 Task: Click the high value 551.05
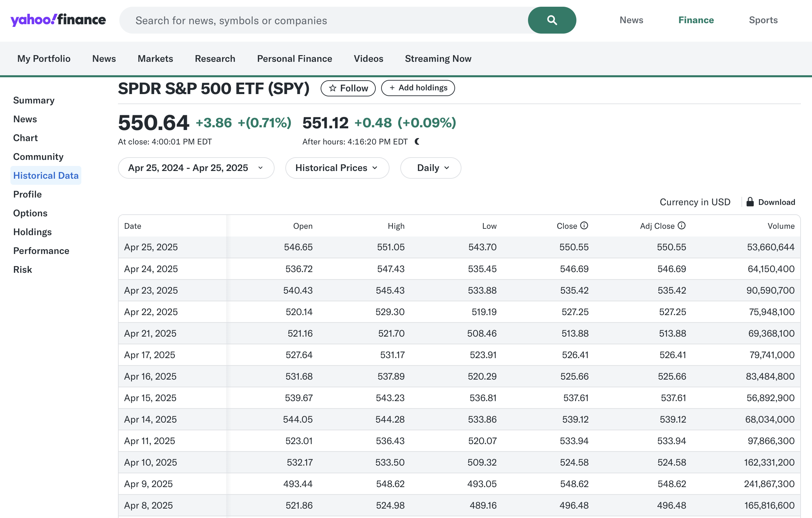391,247
